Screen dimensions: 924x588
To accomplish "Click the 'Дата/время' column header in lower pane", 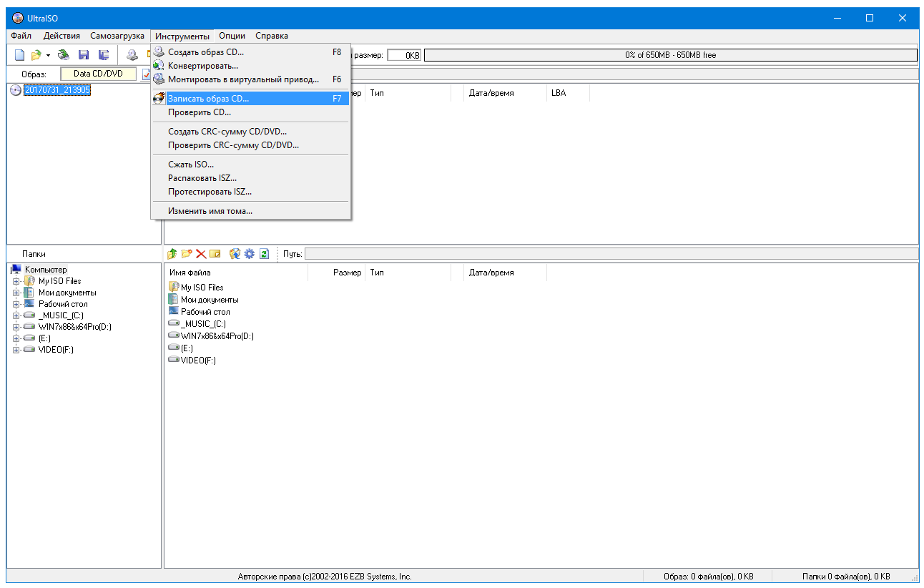I will click(491, 273).
